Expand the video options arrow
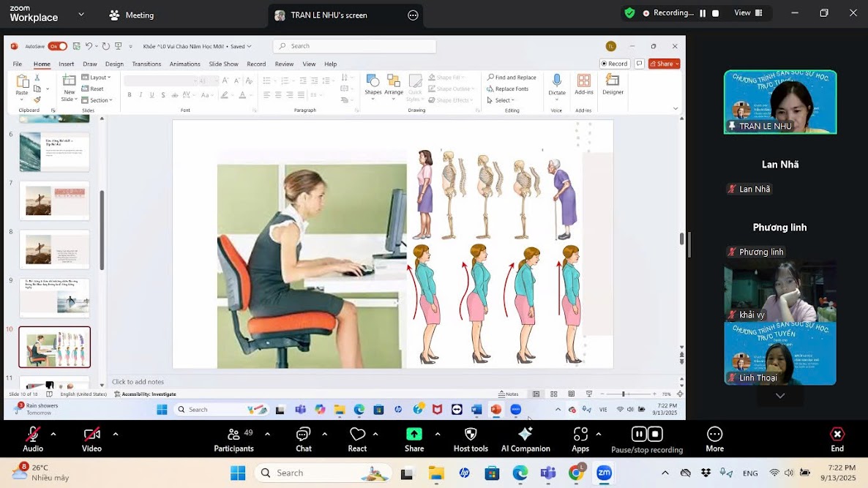This screenshot has width=868, height=488. tap(115, 434)
